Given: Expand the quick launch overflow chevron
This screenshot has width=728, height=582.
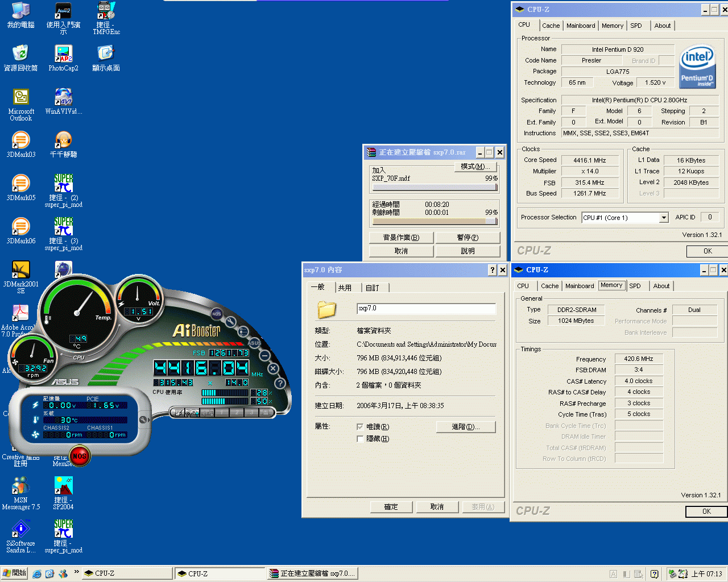Looking at the screenshot, I should (76, 572).
